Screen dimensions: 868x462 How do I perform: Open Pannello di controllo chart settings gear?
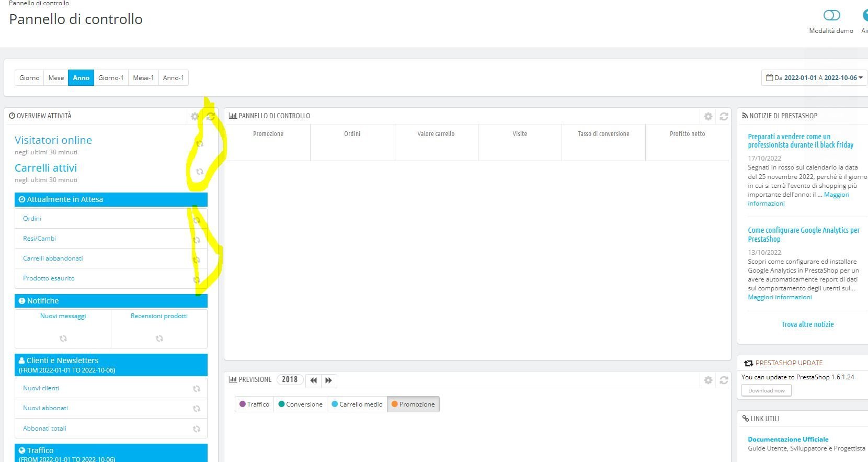[x=708, y=116]
